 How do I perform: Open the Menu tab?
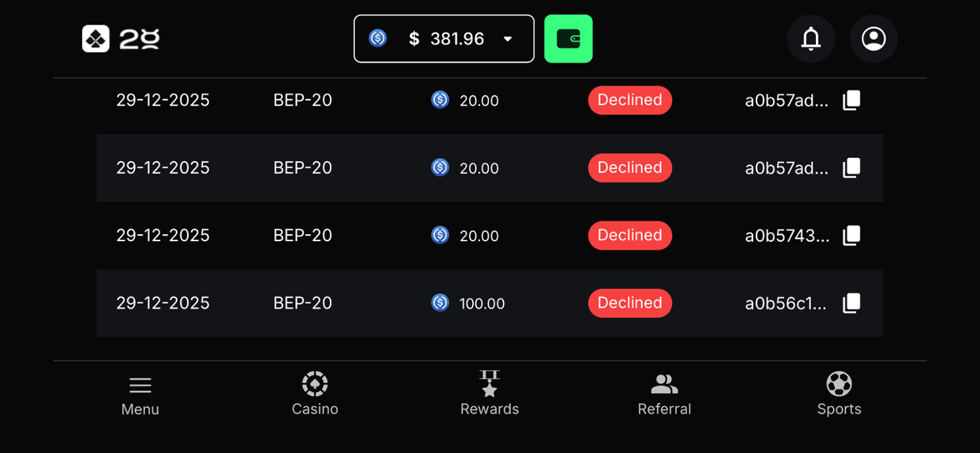point(140,396)
